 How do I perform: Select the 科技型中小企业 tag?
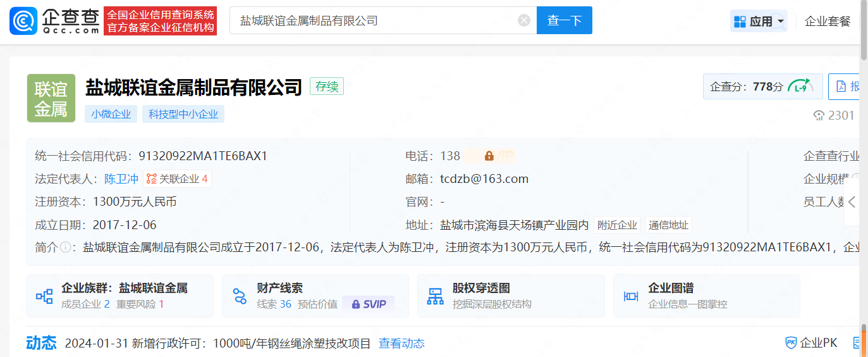click(x=183, y=115)
